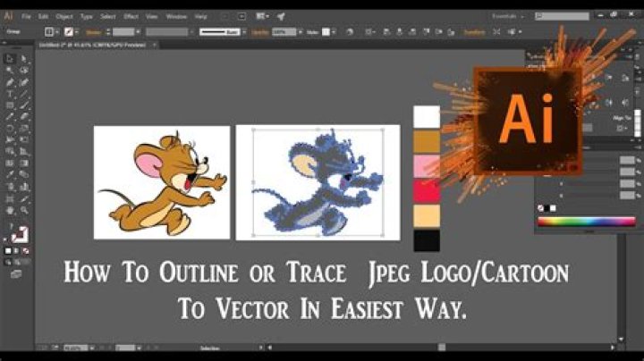The image size is (644, 361).
Task: Set the Color fill mode below the fill box
Action: click(x=8, y=251)
